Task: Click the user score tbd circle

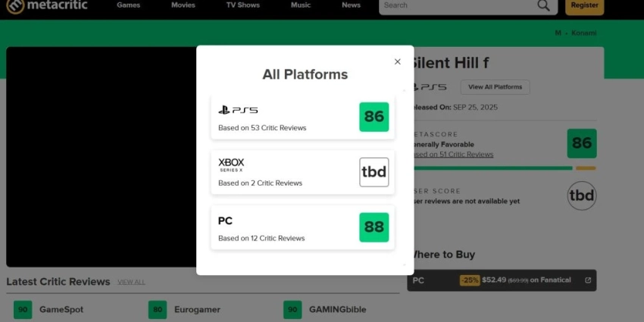Action: (581, 196)
